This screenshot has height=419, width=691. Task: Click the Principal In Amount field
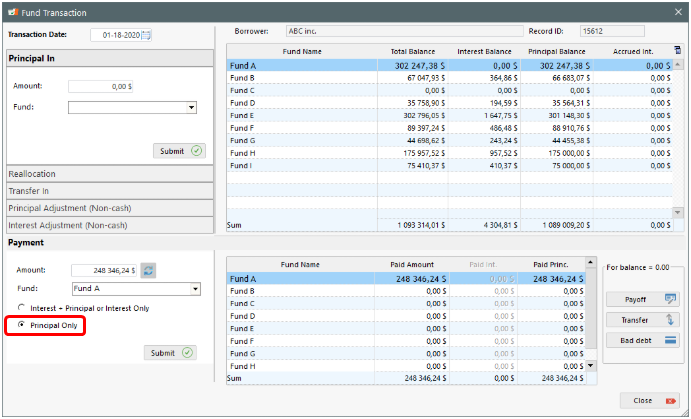pyautogui.click(x=100, y=86)
